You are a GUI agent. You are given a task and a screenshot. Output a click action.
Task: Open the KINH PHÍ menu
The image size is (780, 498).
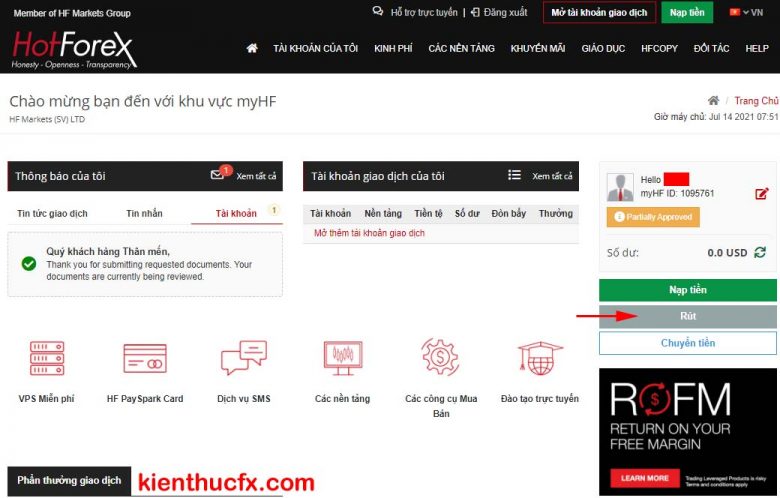pos(393,48)
